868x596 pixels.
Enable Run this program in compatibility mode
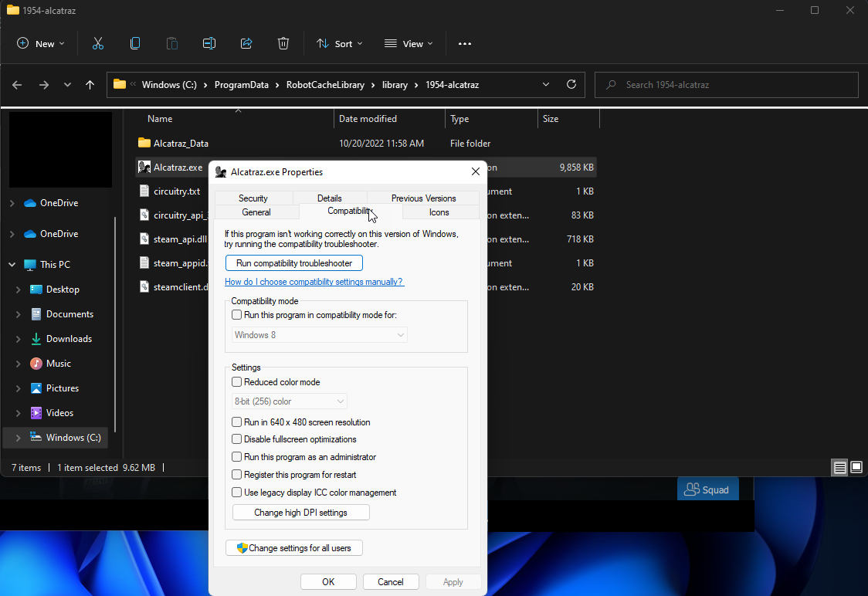pyautogui.click(x=237, y=315)
